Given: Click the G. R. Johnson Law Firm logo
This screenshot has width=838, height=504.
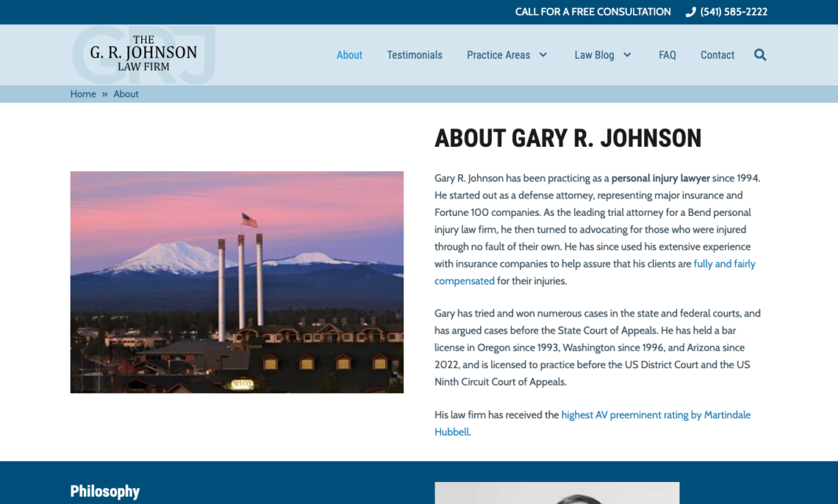Looking at the screenshot, I should [143, 54].
